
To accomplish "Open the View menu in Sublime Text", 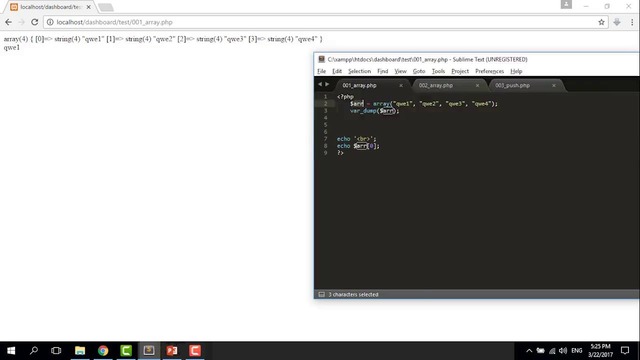I will coord(400,71).
